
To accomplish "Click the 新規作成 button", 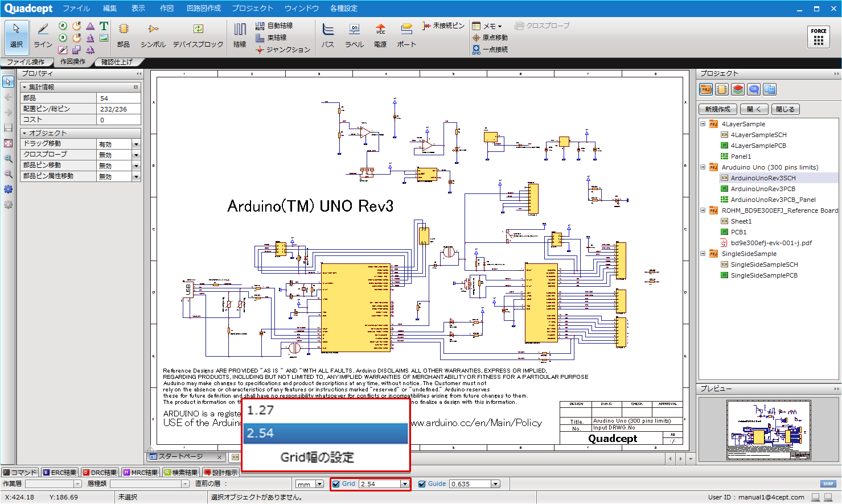I will tap(717, 109).
